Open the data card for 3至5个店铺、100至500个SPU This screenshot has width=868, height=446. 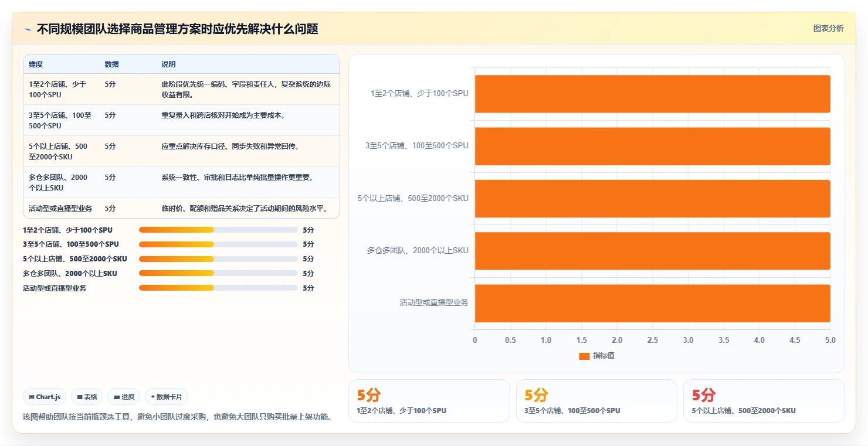coord(596,401)
